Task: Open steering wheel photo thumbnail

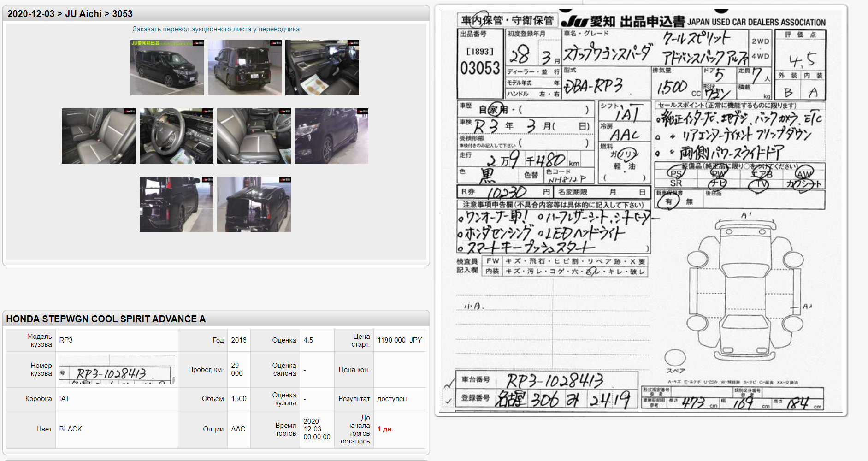Action: (177, 136)
